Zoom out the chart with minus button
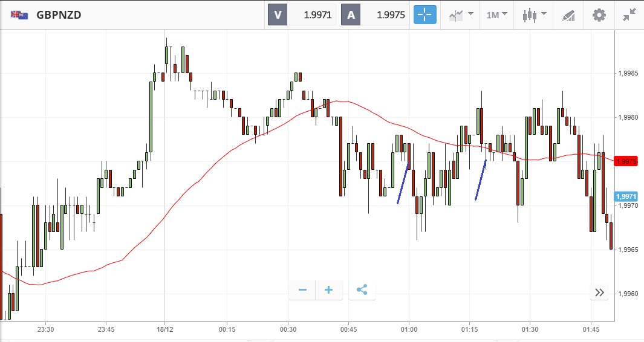This screenshot has height=342, width=644. (302, 290)
